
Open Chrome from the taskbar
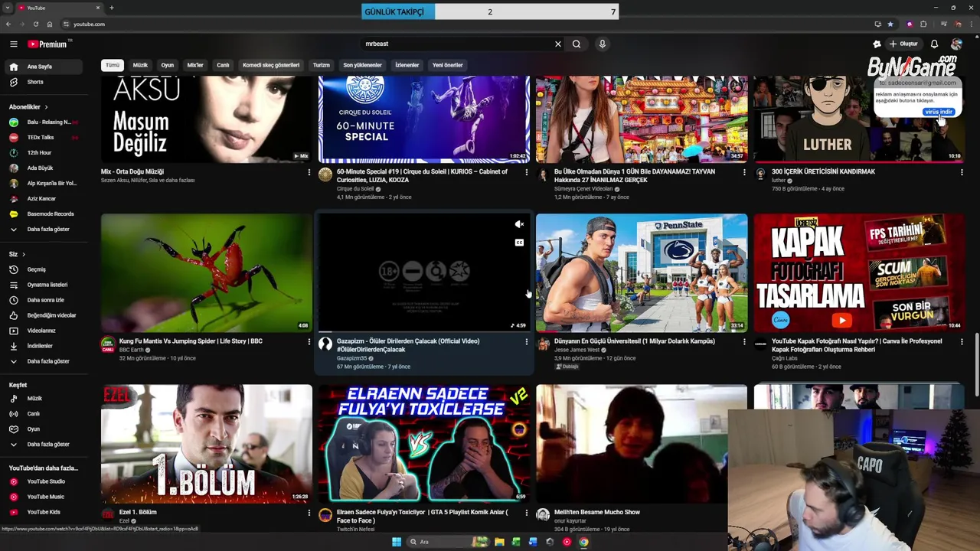click(583, 542)
